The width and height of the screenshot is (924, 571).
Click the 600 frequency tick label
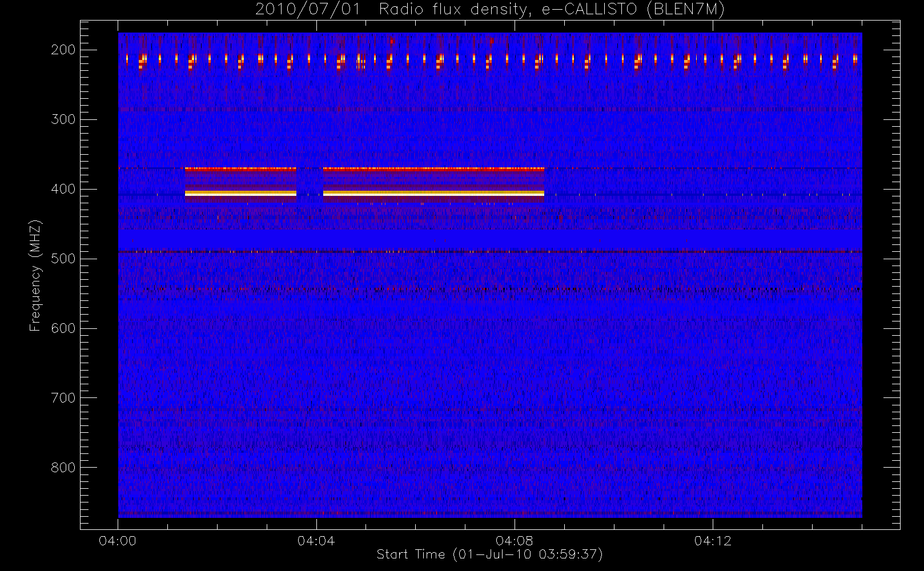tap(63, 328)
